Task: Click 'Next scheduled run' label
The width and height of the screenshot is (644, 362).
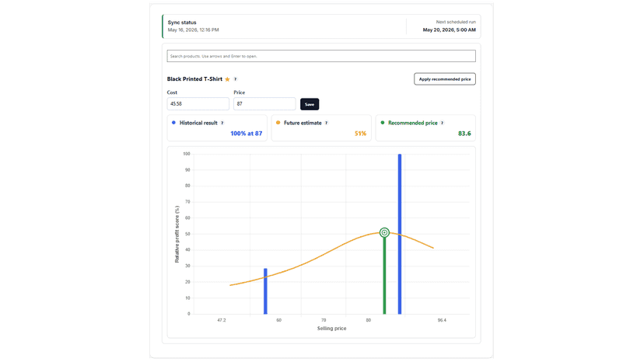Action: click(x=456, y=23)
